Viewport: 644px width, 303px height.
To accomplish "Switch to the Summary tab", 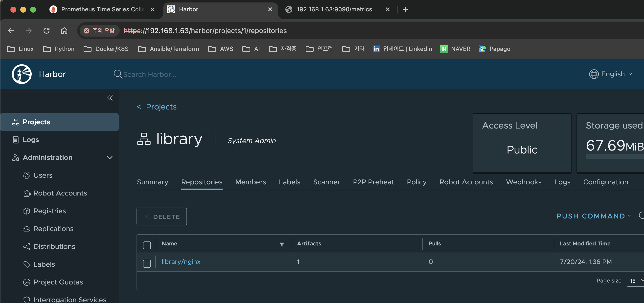I will 153,182.
